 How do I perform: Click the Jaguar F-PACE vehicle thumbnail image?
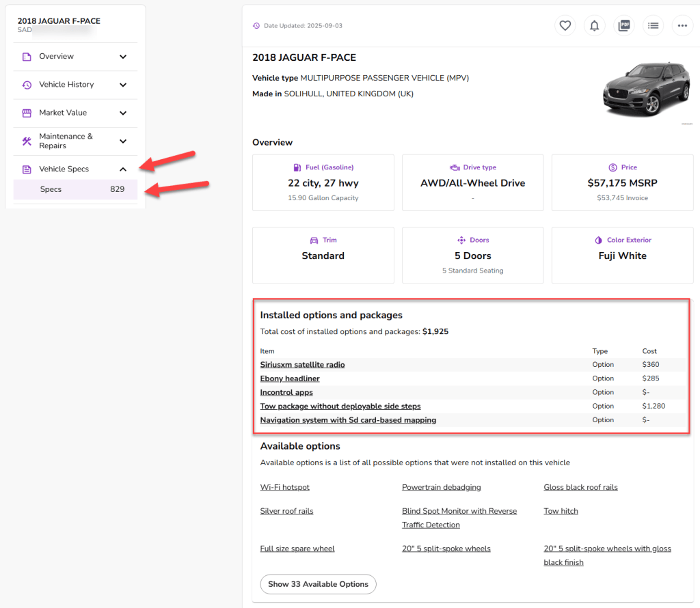[645, 90]
